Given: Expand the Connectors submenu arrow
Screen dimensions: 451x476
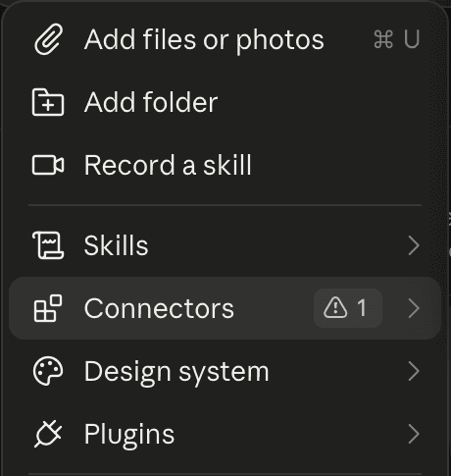Looking at the screenshot, I should pyautogui.click(x=414, y=308).
